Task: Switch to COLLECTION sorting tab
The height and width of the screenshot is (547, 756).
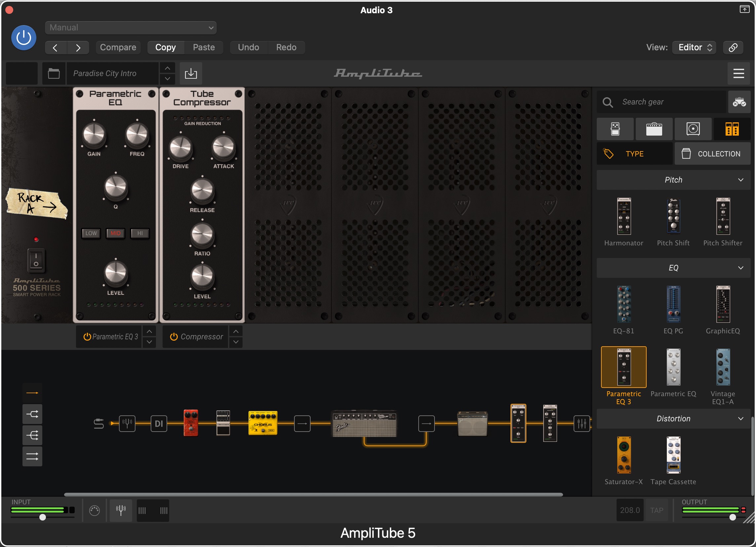Action: tap(713, 154)
